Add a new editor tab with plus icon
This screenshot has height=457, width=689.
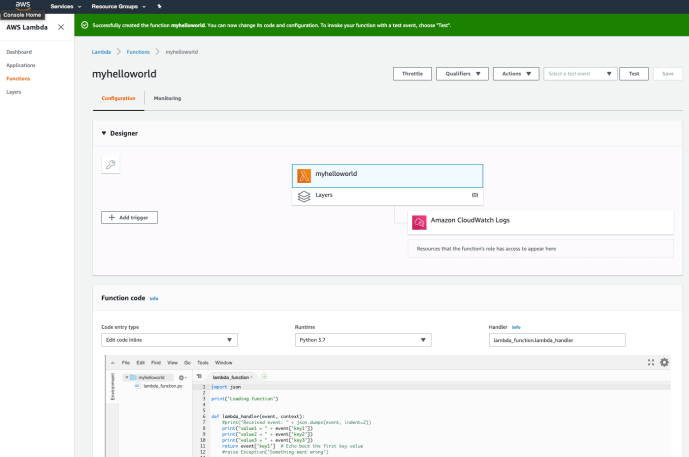point(264,376)
